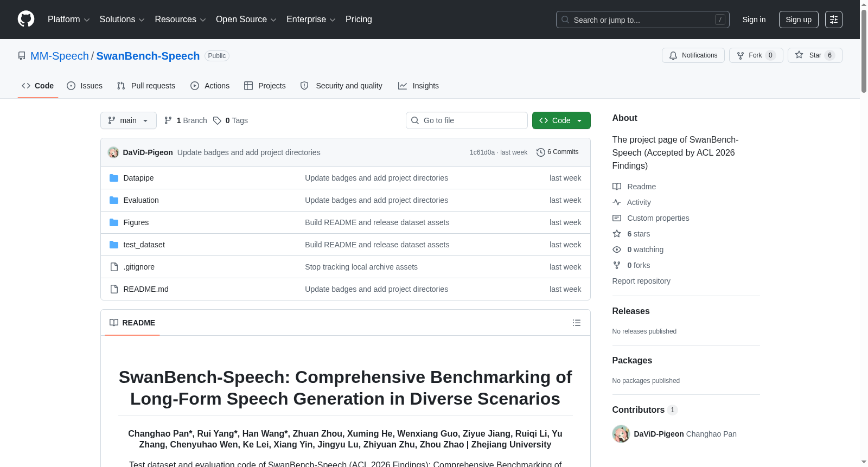The height and width of the screenshot is (467, 868).
Task: Open DaViD-Pigeon author name in commit row
Action: tap(148, 152)
